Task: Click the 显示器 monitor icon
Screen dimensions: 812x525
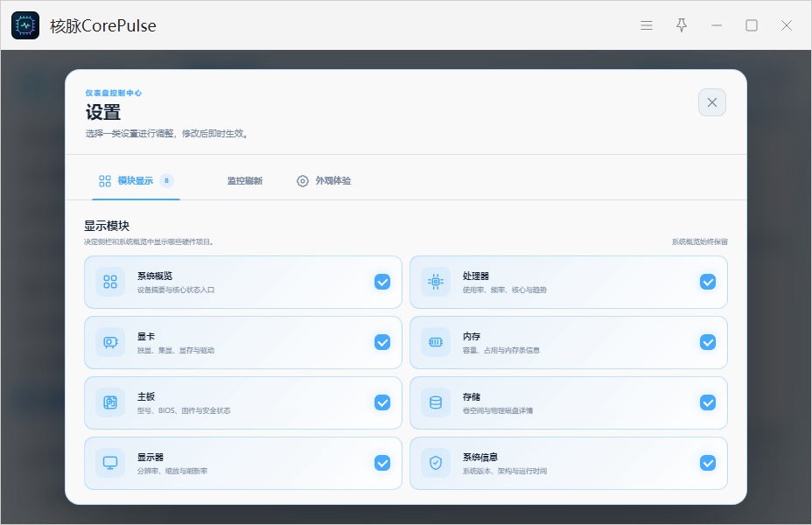Action: click(x=110, y=462)
